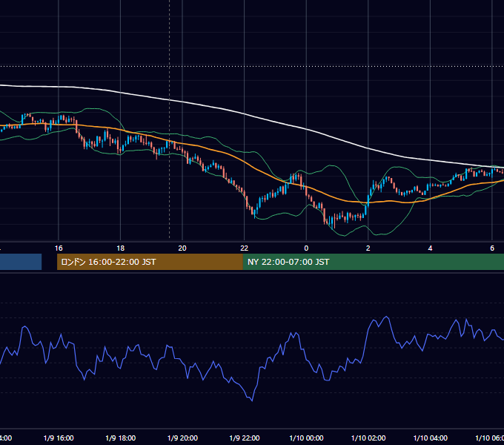The width and height of the screenshot is (504, 445).
Task: Click the "18" hour label on price chart axis
Action: point(121,248)
